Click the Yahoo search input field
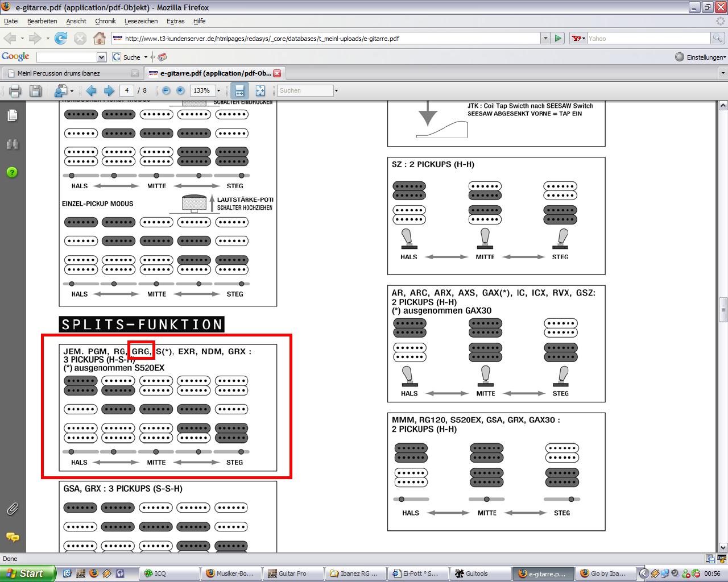This screenshot has width=728, height=582. coord(648,38)
